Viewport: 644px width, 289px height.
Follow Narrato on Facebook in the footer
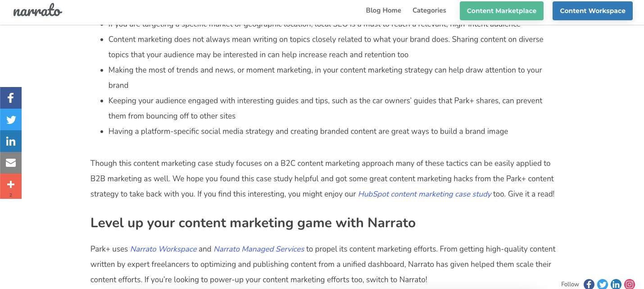pos(589,284)
